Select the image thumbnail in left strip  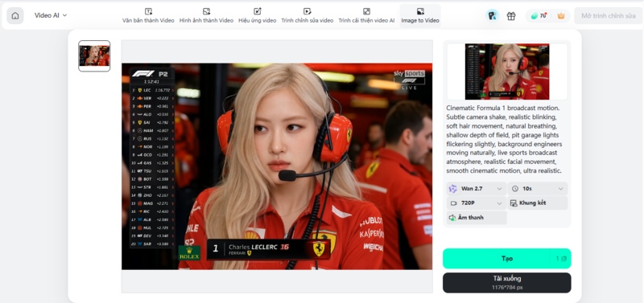coord(94,55)
